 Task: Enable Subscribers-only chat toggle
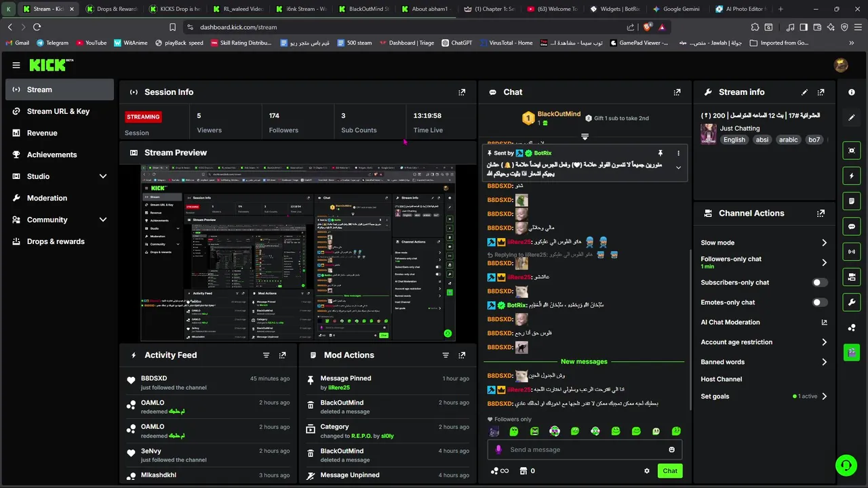click(820, 283)
